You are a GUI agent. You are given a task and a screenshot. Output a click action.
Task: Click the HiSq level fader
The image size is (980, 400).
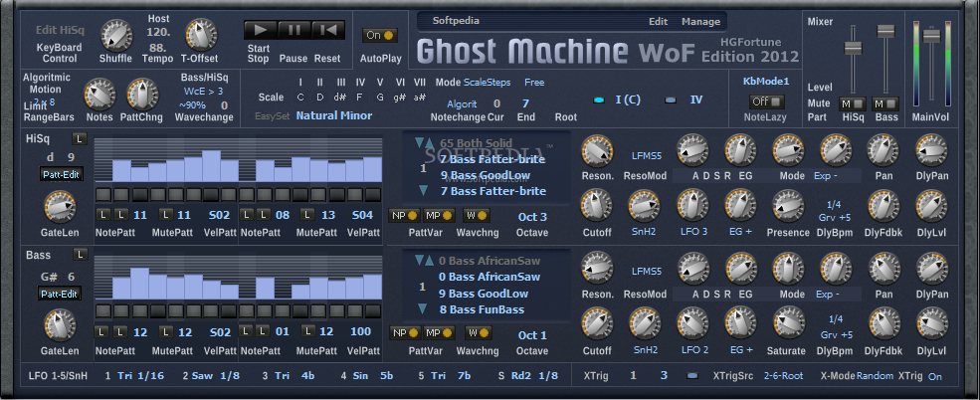[853, 48]
